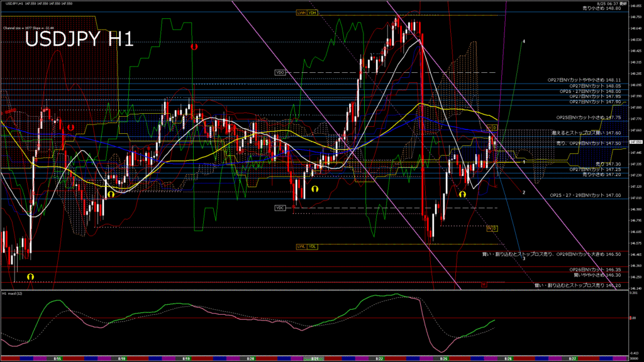The width and height of the screenshot is (644, 362).
Task: Click the USDJPY H1 chart title
Action: coord(79,40)
